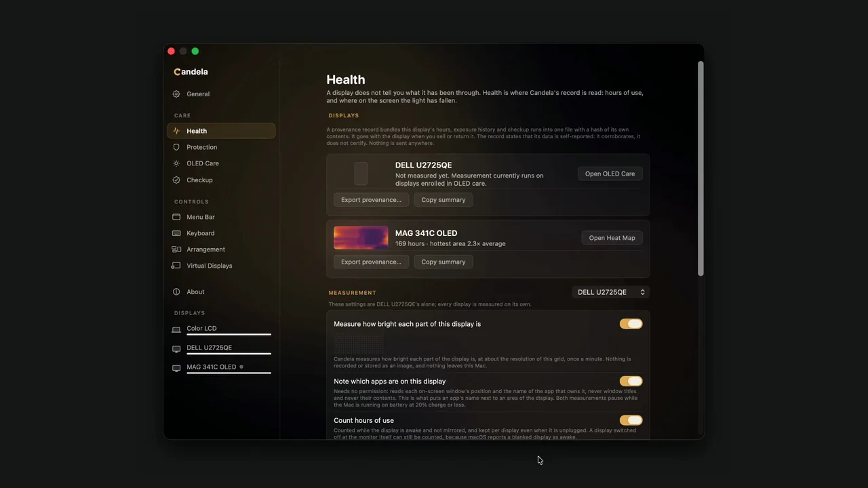Viewport: 868px width, 488px height.
Task: Open the DELL U2725QE measurement display dropdown
Action: [x=611, y=292]
